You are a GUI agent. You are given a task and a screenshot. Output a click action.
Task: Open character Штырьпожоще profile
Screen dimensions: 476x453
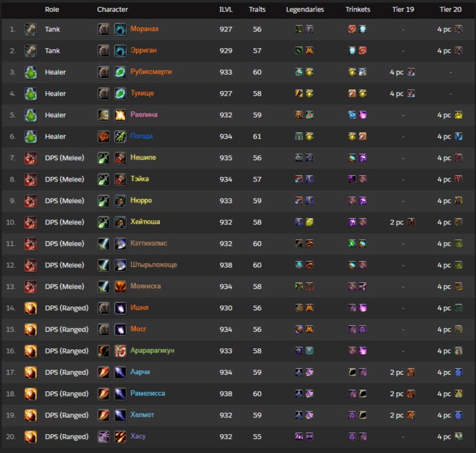[153, 265]
